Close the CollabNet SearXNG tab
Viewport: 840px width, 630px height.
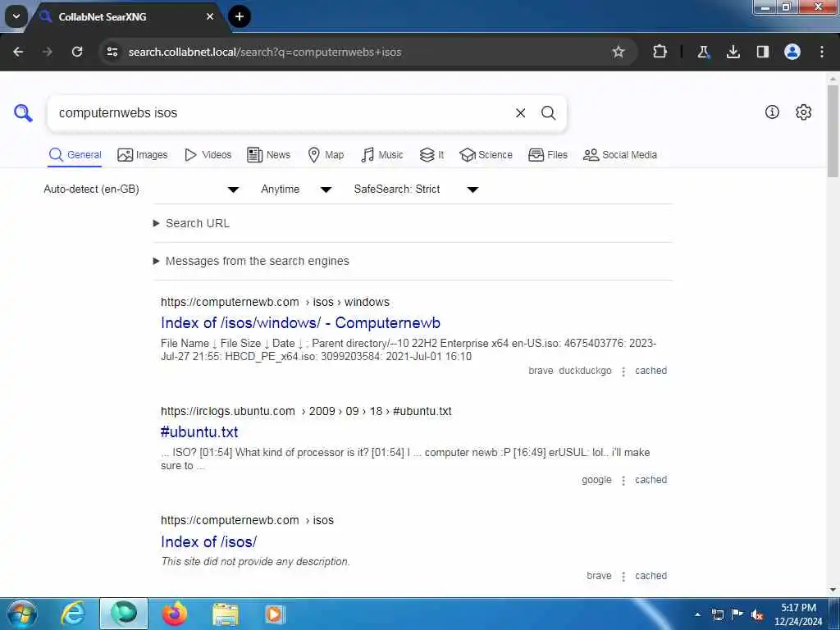[210, 16]
